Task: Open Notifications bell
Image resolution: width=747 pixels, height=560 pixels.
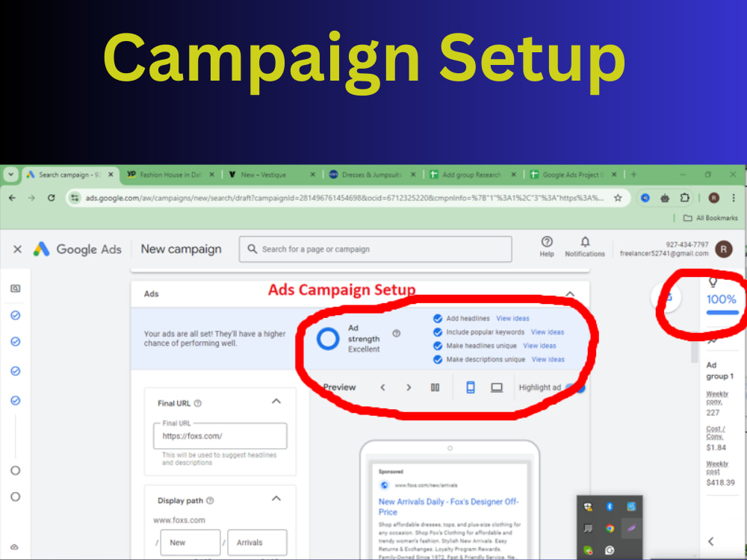Action: click(x=585, y=246)
